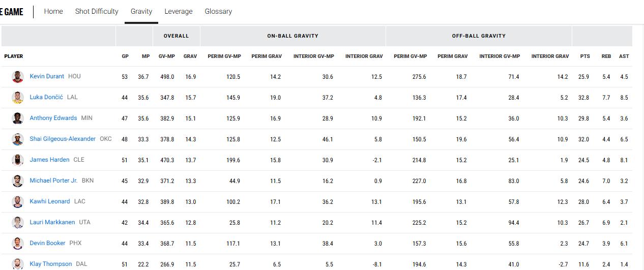Image resolution: width=644 pixels, height=270 pixels.
Task: Sort by the REB column header
Action: (606, 56)
